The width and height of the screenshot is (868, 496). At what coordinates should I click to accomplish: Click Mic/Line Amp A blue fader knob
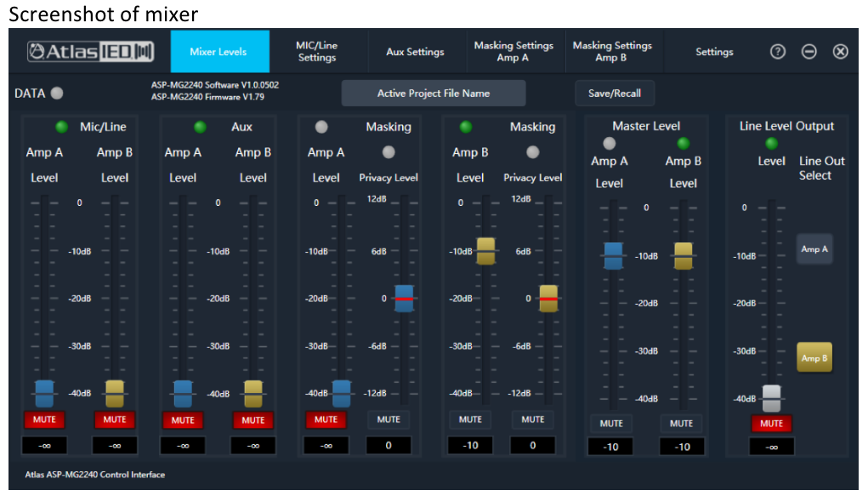pyautogui.click(x=44, y=393)
